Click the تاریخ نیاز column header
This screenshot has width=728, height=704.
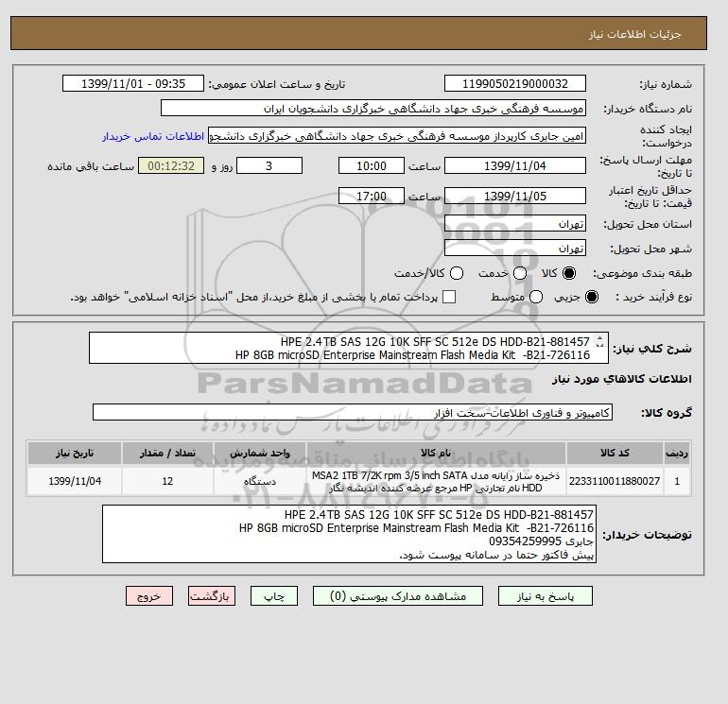[x=75, y=453]
